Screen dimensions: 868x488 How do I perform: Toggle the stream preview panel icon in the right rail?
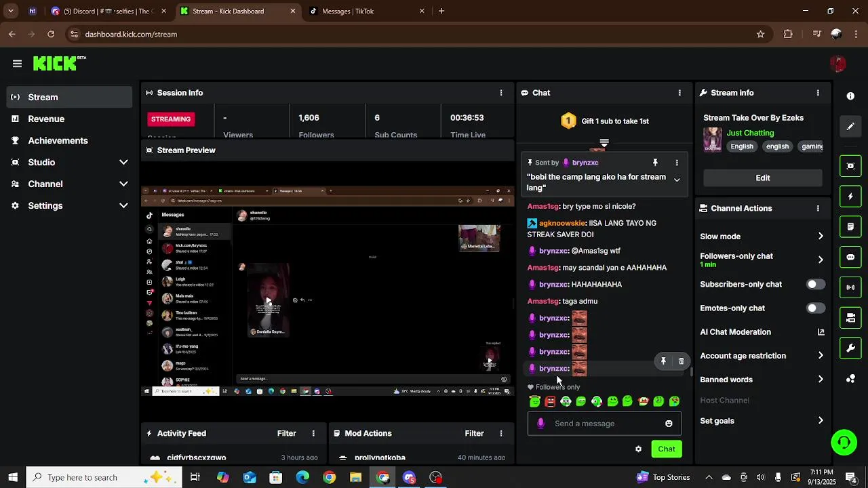click(850, 166)
